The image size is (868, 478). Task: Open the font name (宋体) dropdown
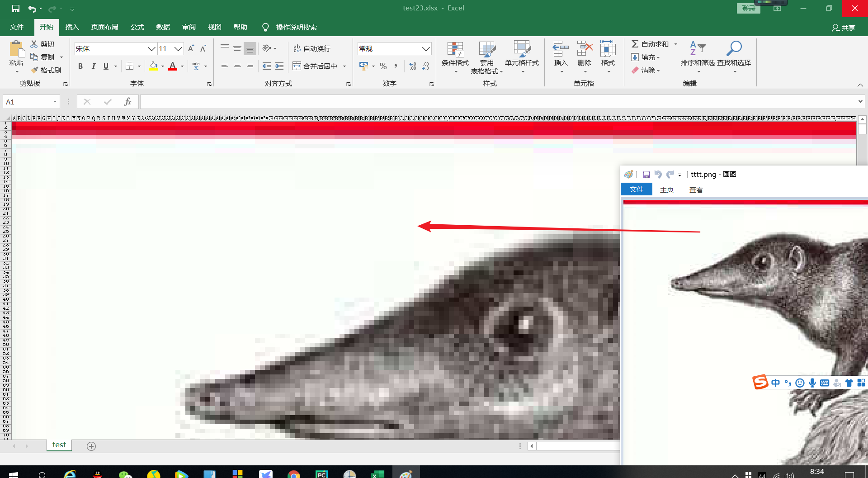(151, 48)
